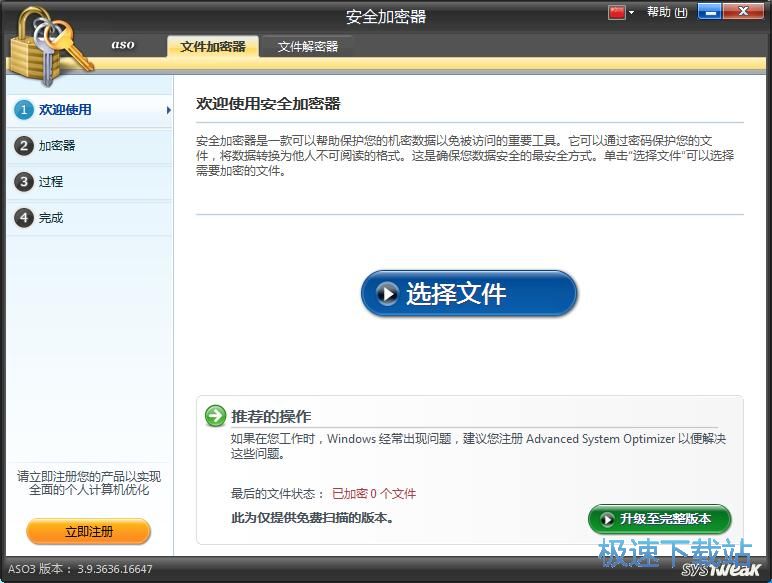Click the description paragraph about 安全加密器

click(465, 156)
